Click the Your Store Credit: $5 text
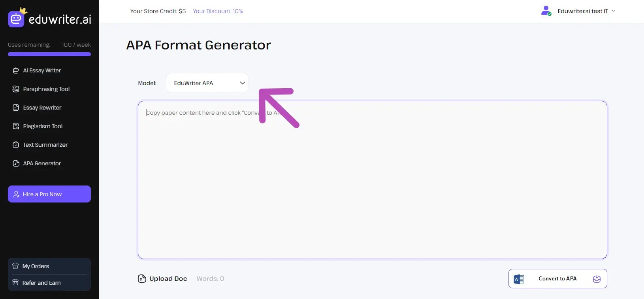Viewport: 644px width, 299px height. click(x=158, y=11)
